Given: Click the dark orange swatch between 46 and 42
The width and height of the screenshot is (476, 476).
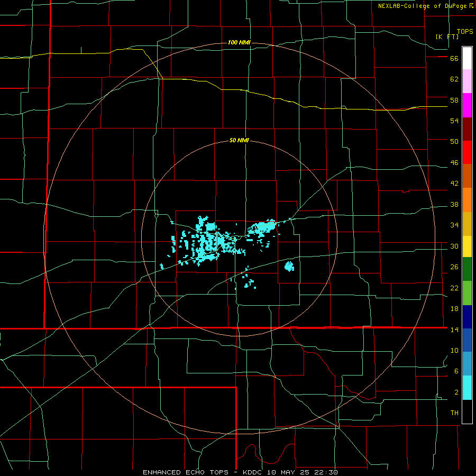Looking at the screenshot, I should 467,176.
